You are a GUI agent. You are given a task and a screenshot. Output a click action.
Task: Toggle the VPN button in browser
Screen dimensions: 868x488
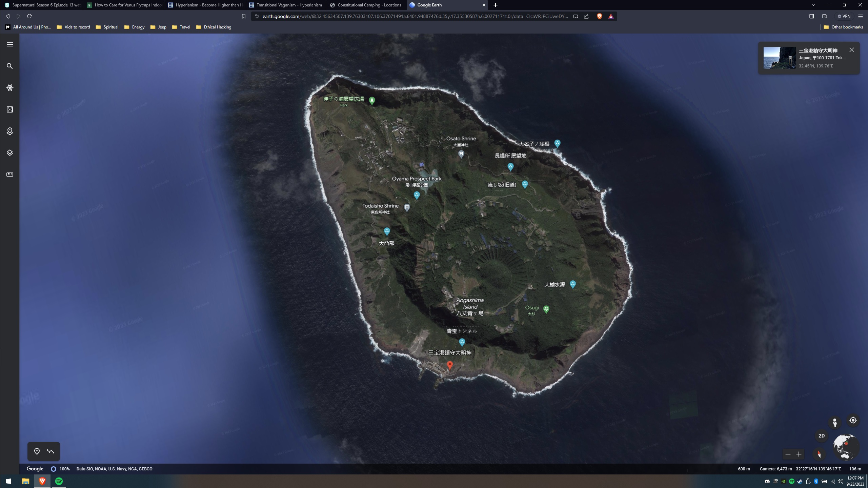click(x=844, y=16)
